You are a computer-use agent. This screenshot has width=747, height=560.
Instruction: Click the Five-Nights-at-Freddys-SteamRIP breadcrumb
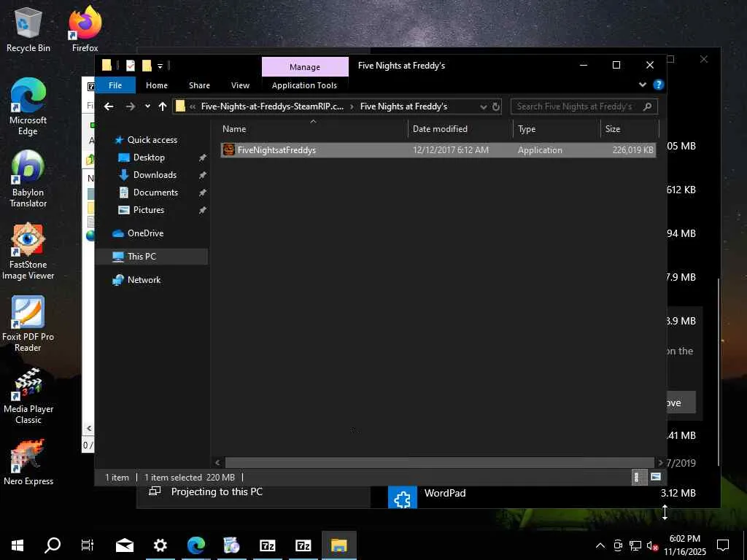[x=272, y=106]
